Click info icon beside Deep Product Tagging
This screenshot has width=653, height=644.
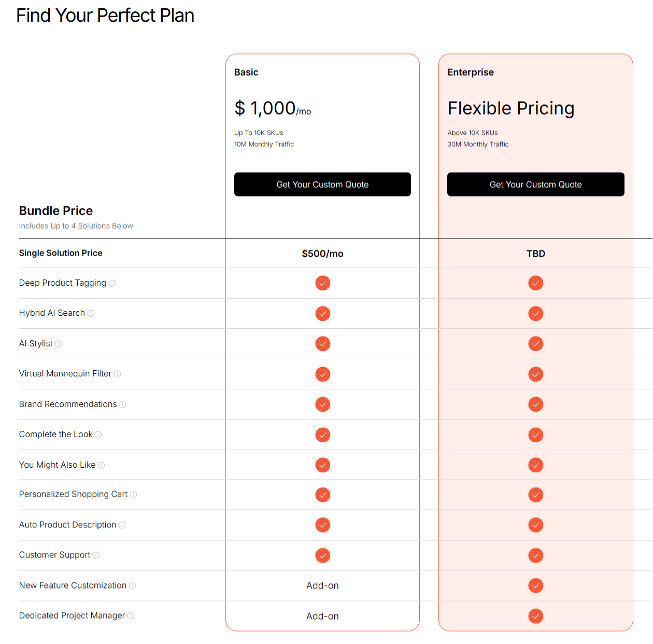(x=112, y=283)
